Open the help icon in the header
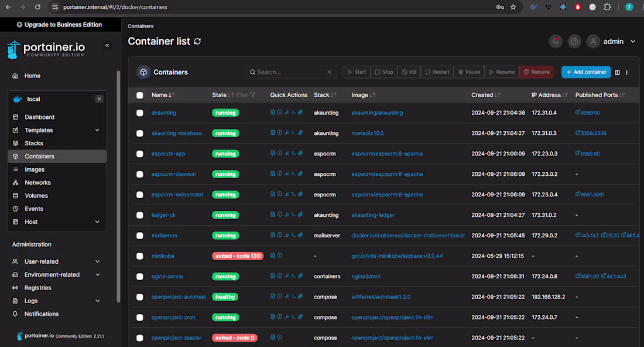This screenshot has height=347, width=644. pos(574,41)
